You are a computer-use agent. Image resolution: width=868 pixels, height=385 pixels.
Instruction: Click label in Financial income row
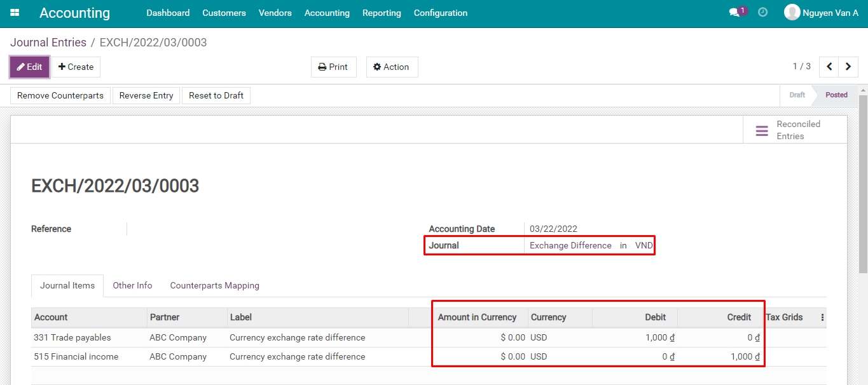pos(297,356)
